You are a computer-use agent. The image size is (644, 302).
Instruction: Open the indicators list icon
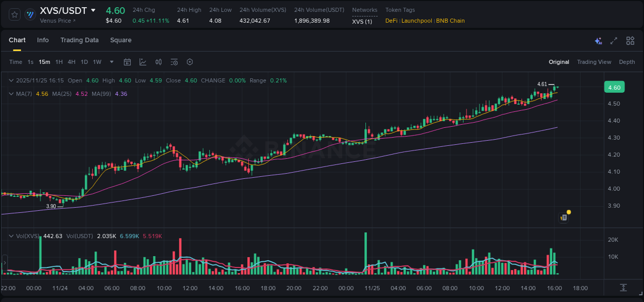[x=174, y=62]
